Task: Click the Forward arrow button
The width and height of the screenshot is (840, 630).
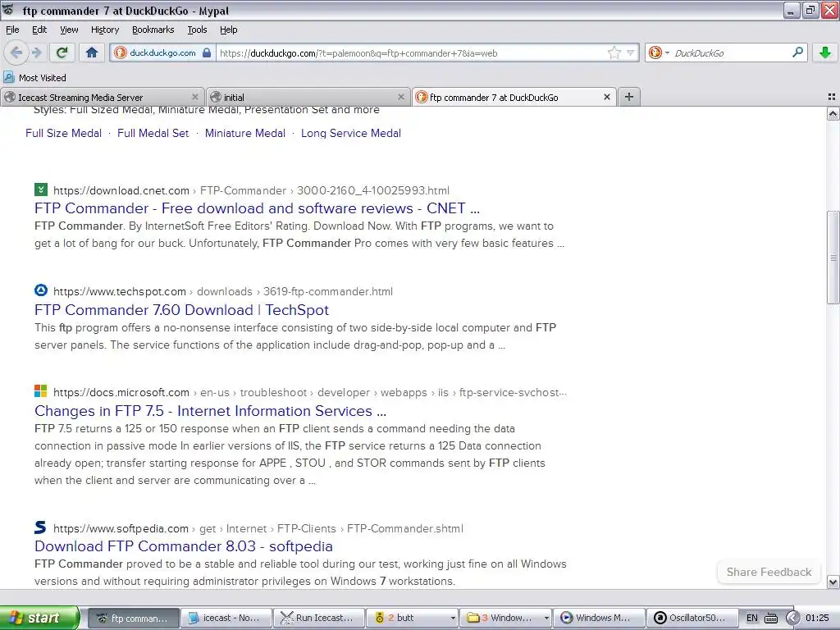Action: 36,52
